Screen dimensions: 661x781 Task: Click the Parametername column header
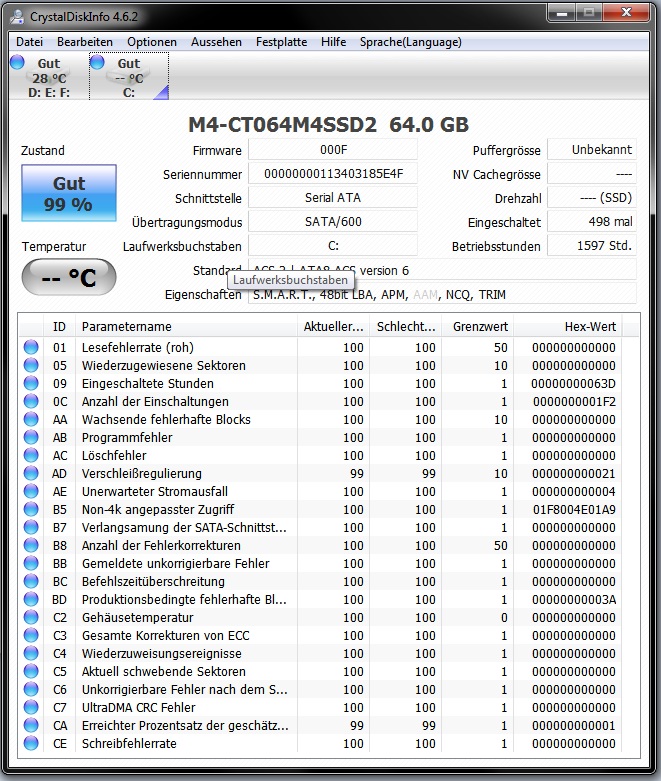(186, 326)
